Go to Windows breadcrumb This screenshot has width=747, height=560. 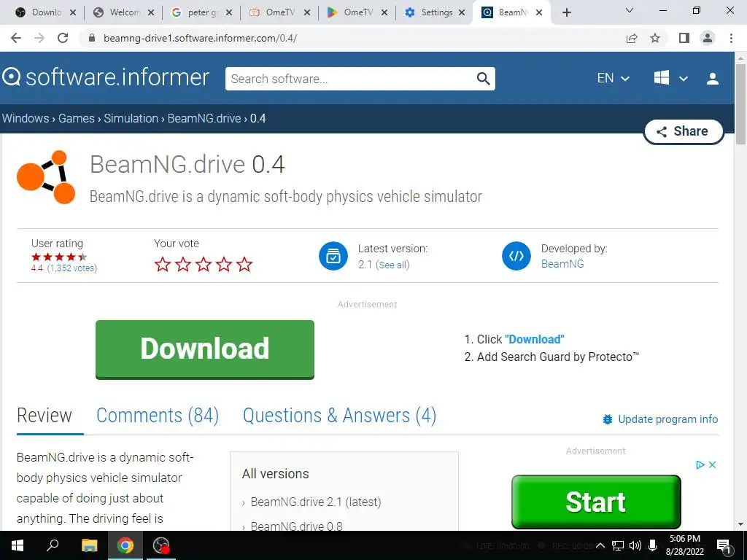coord(26,118)
